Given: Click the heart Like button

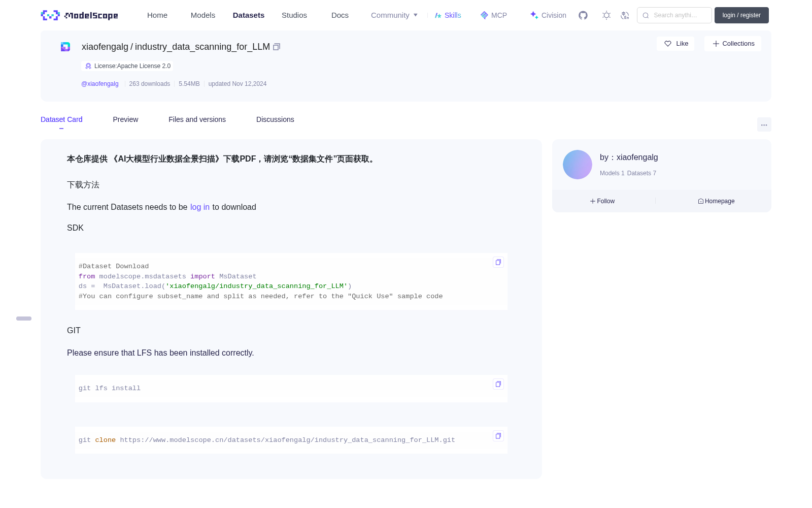Looking at the screenshot, I should pos(675,44).
